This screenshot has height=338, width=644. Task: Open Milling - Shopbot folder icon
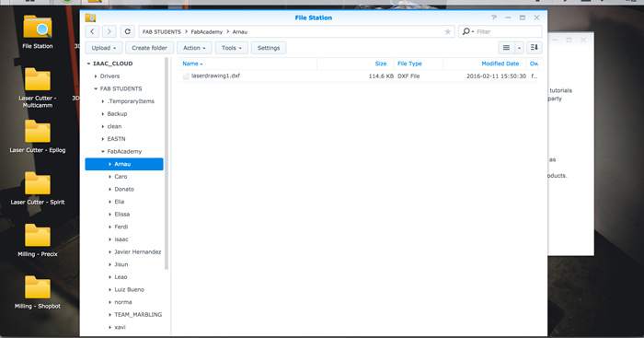point(38,287)
